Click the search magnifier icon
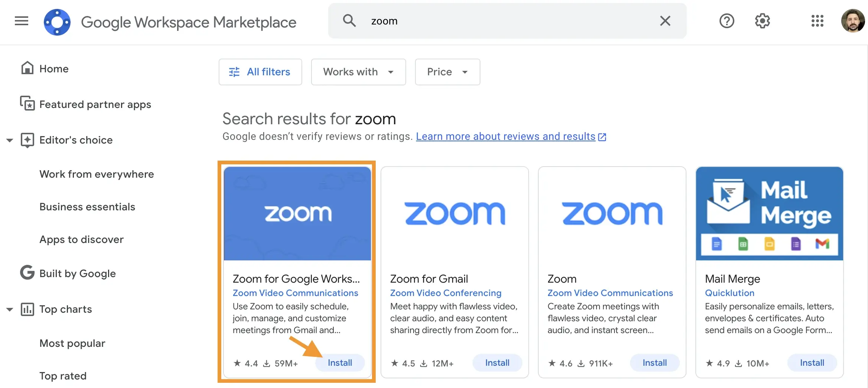Viewport: 868px width, 388px height. (349, 21)
